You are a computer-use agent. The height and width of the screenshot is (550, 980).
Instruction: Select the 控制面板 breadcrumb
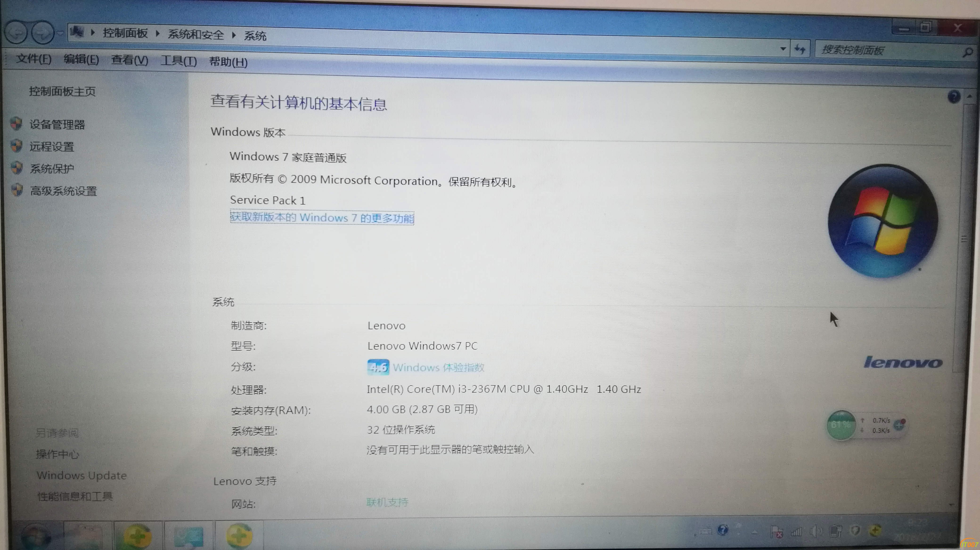point(125,33)
